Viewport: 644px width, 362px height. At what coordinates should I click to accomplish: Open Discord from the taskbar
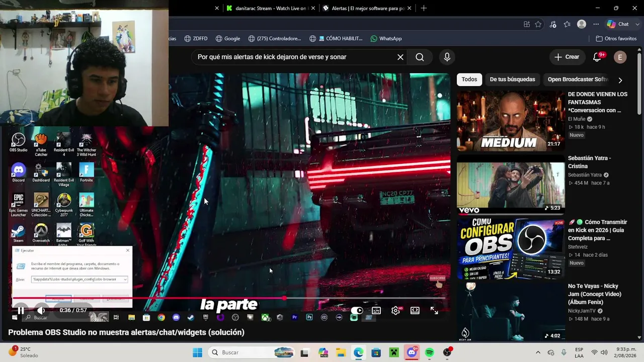[x=412, y=352]
